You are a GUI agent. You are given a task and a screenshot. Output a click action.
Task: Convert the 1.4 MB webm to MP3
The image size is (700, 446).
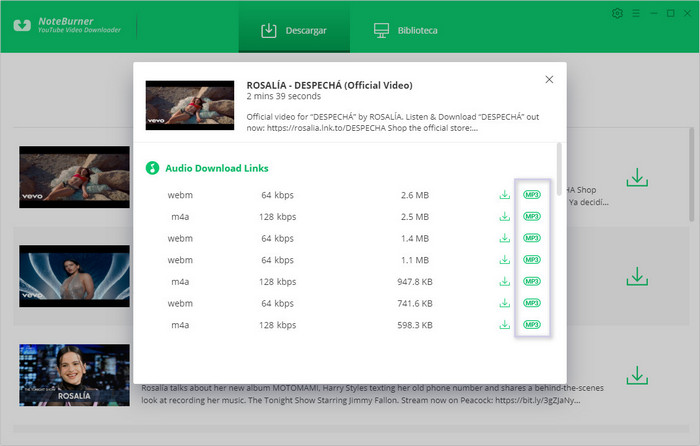click(532, 238)
